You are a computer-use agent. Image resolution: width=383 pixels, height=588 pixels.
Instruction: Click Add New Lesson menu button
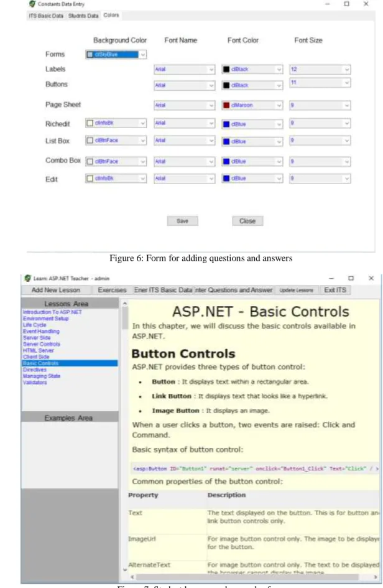point(56,290)
